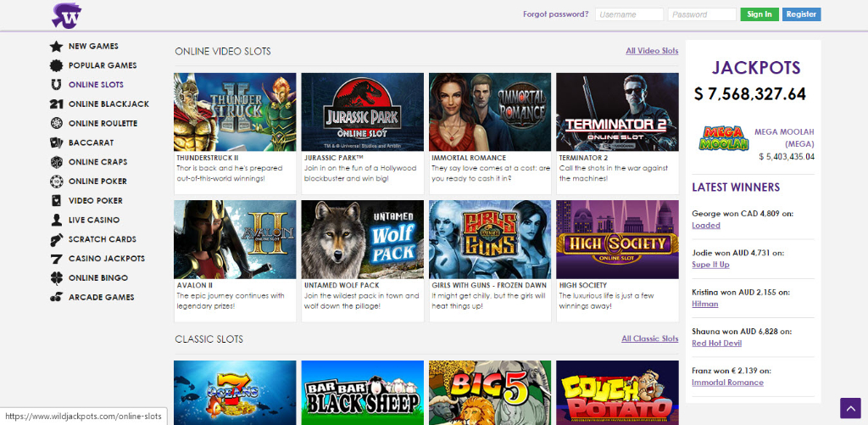Open the Terminator 2 slot thumbnail

point(617,112)
